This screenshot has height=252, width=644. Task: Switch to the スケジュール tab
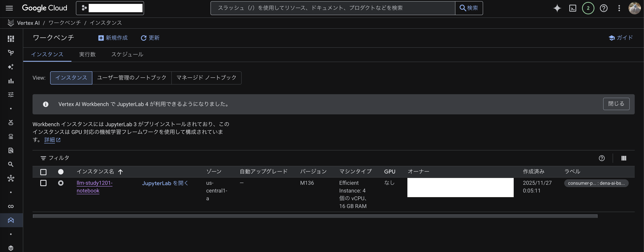pyautogui.click(x=127, y=54)
